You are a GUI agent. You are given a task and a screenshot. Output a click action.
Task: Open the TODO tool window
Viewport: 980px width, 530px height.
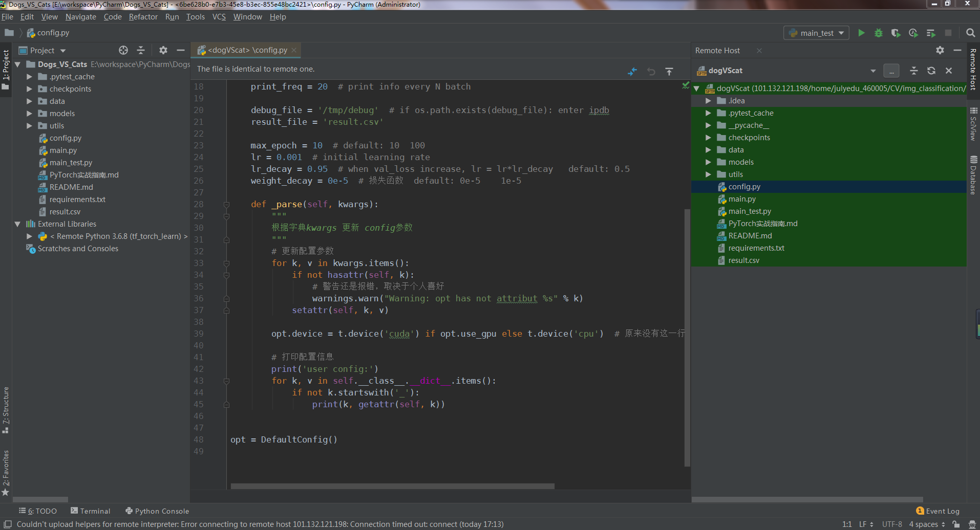tap(38, 511)
